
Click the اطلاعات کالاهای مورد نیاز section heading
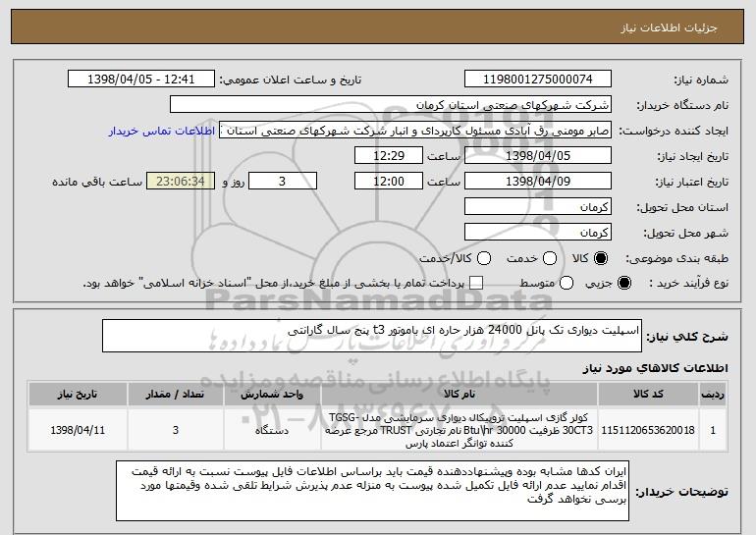[x=655, y=369]
